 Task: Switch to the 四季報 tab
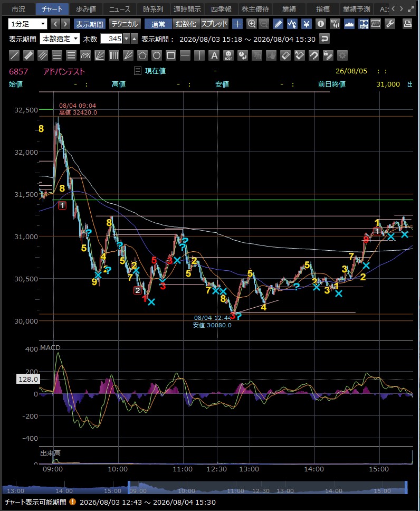(x=221, y=9)
